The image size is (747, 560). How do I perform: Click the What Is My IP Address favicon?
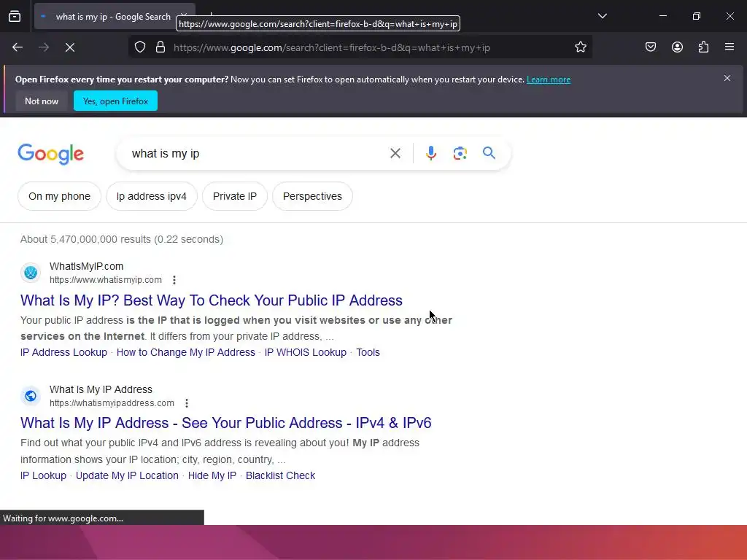click(x=31, y=396)
